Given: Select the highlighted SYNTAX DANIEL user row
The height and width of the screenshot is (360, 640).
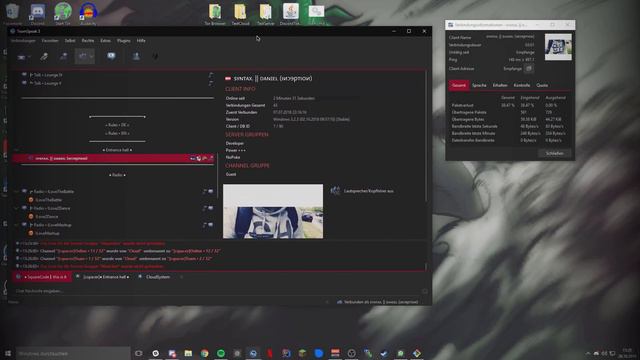Looking at the screenshot, I should click(113, 158).
